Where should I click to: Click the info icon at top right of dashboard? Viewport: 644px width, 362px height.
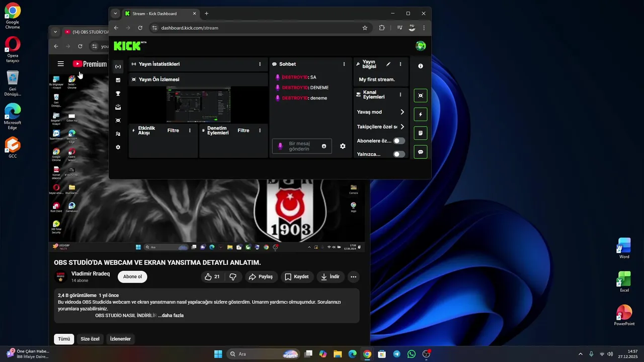[421, 66]
